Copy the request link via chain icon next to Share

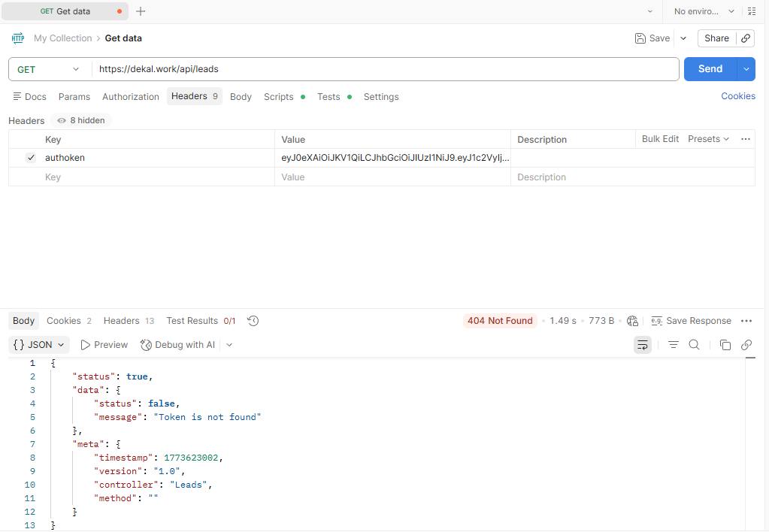(746, 38)
